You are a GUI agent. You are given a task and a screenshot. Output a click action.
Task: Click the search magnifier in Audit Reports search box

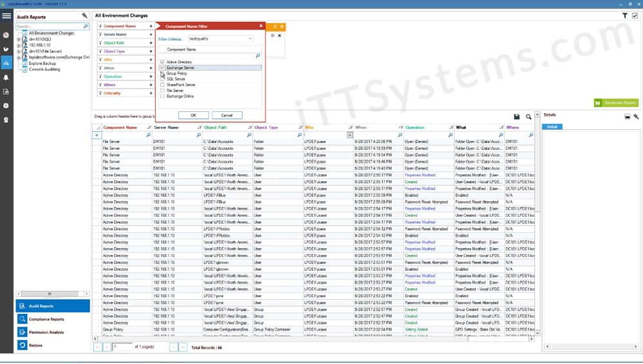pos(86,26)
